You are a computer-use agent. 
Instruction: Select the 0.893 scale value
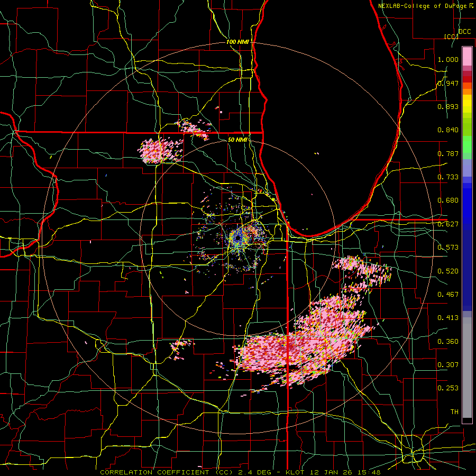click(448, 106)
